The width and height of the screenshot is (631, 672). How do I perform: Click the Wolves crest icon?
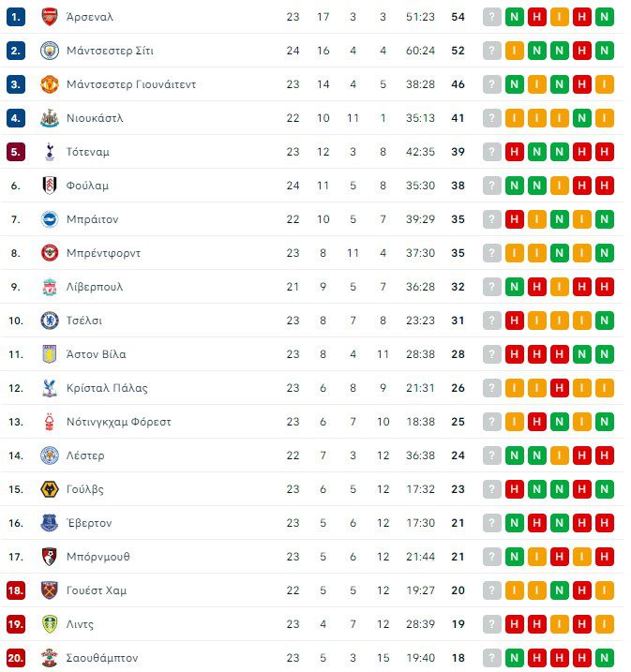50,489
